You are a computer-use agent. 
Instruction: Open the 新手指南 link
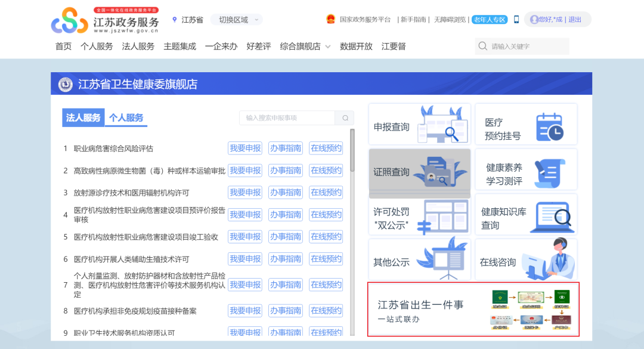(413, 20)
